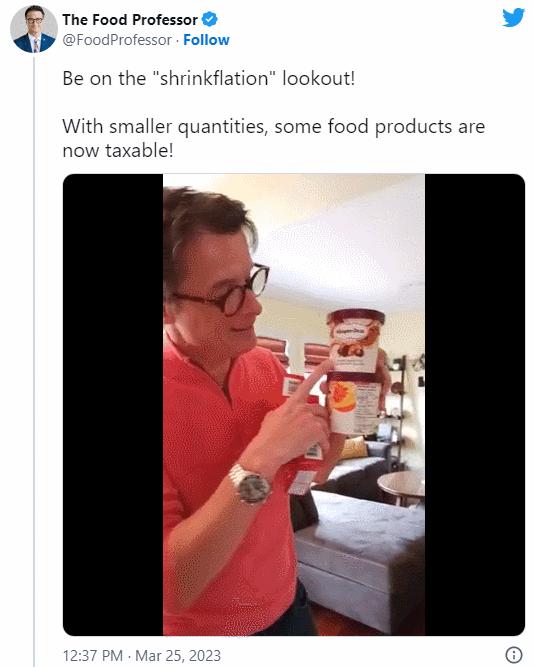The height and width of the screenshot is (667, 534).
Task: Click the man's silver wristwatch in video
Action: 250,485
